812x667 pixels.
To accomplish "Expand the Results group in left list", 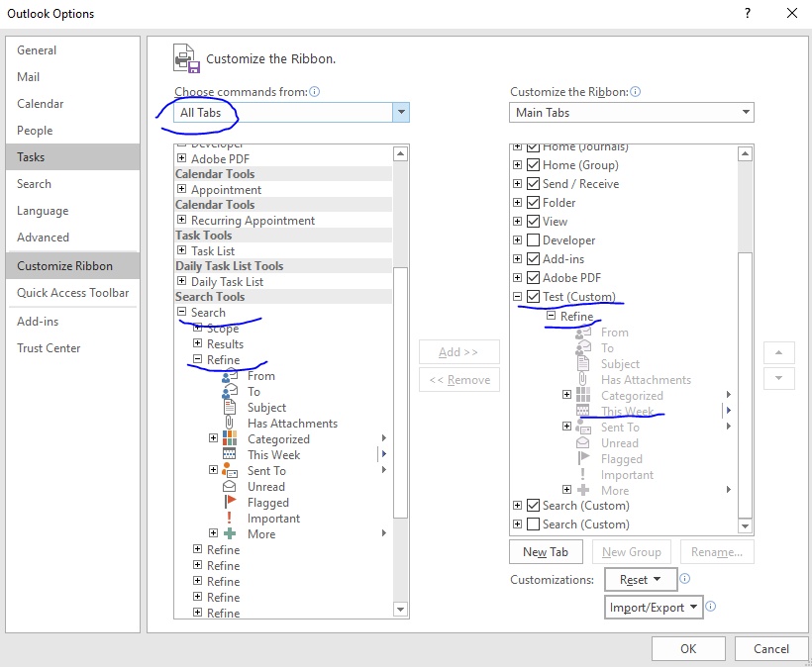I will 197,343.
